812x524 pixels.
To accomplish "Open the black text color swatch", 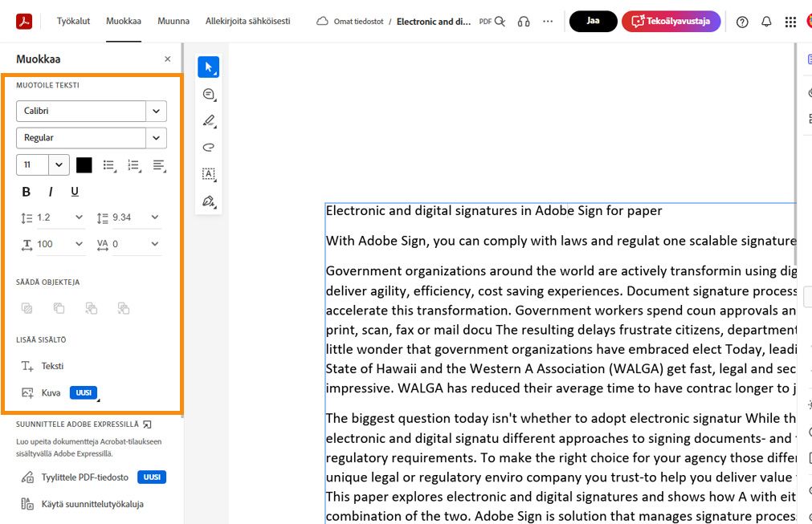I will tap(84, 165).
